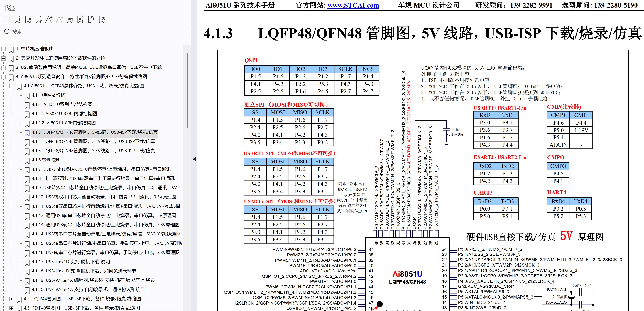Go to bookmark 4.1.1 特性及价格
Viewport: 644px width, 311px height.
[x=48, y=95]
